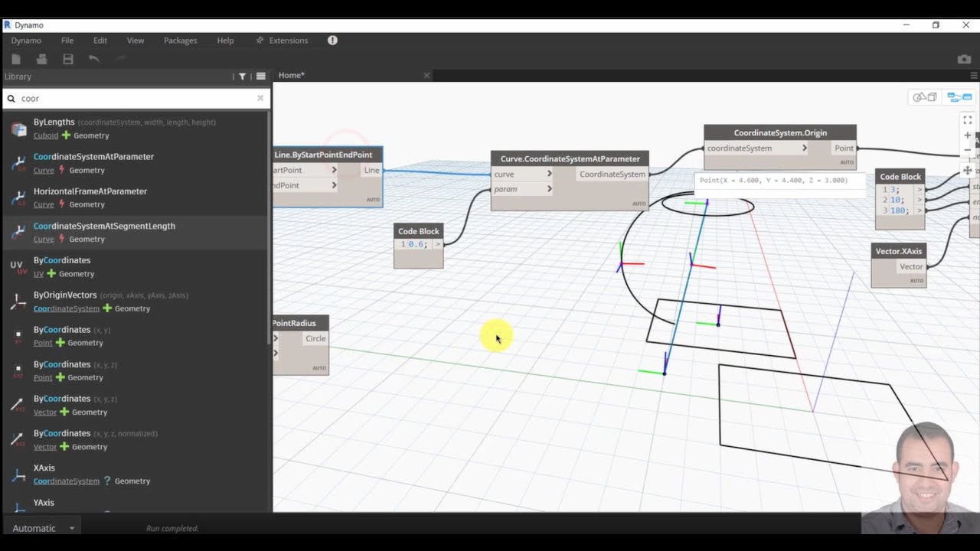Open the View menu

[136, 41]
